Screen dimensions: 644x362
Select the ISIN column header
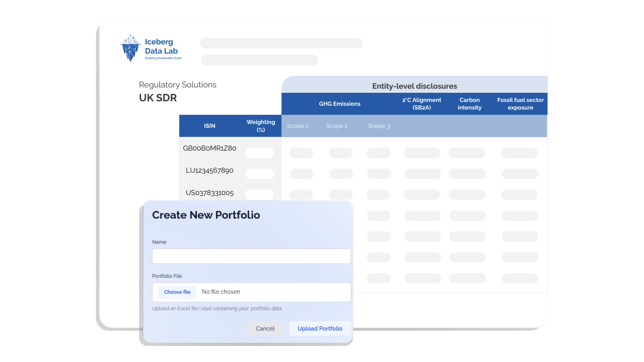pos(210,126)
